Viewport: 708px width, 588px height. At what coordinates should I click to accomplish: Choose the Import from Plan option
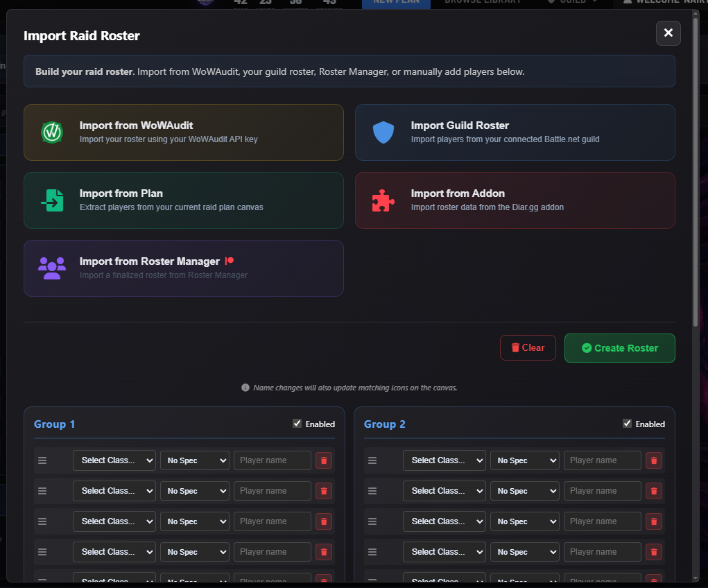coord(184,200)
